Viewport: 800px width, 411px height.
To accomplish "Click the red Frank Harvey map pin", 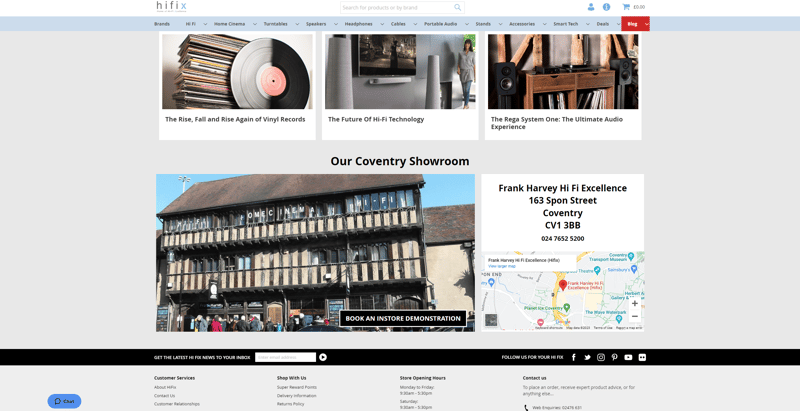I will 563,285.
